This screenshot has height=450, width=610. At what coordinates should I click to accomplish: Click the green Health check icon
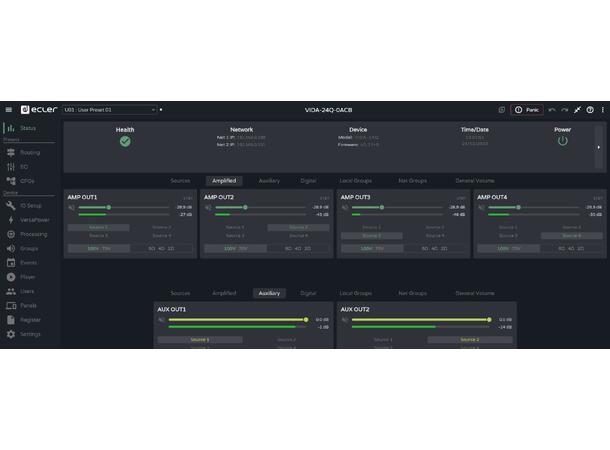(125, 142)
